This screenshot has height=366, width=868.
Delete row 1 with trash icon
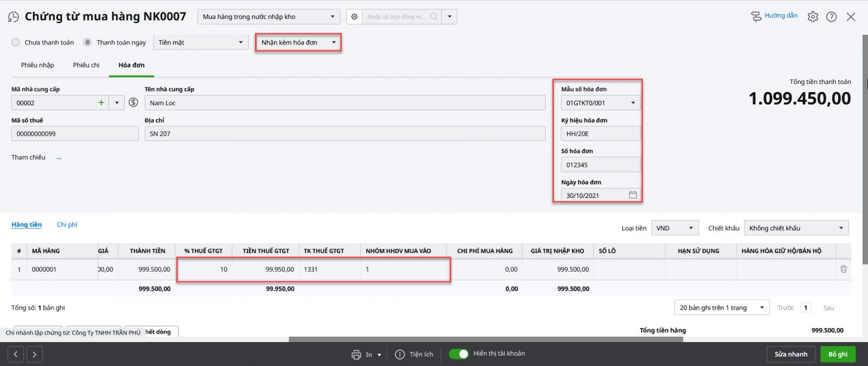click(x=843, y=269)
